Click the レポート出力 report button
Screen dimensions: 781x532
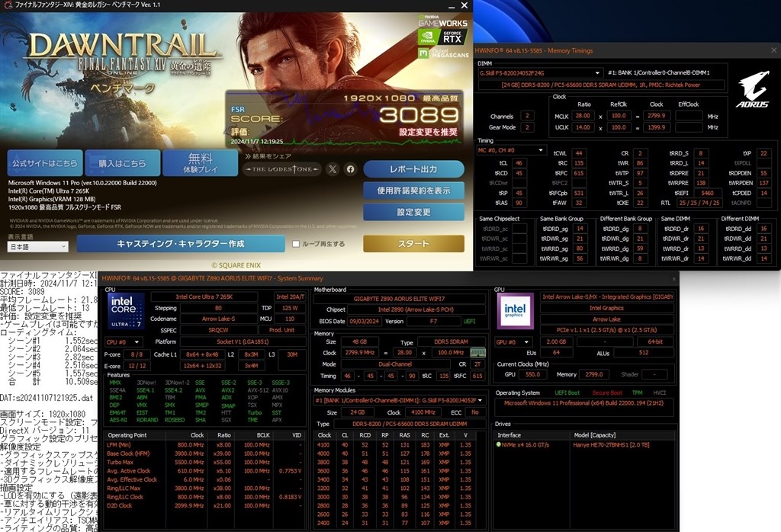click(x=413, y=169)
